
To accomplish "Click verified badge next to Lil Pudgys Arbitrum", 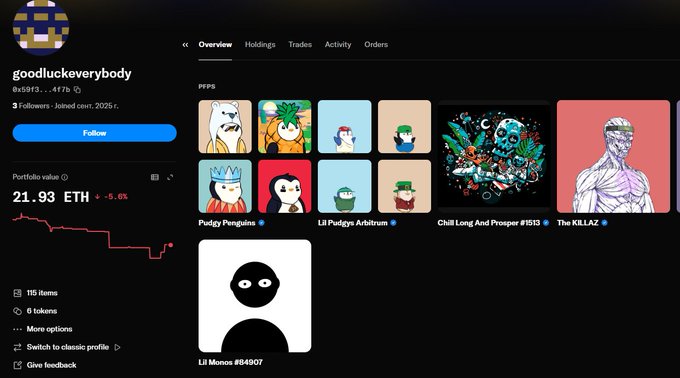I will click(393, 223).
